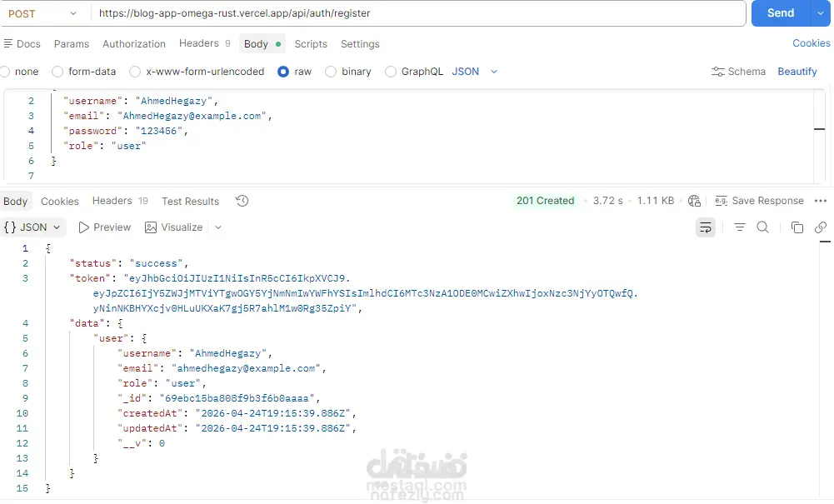Image resolution: width=834 pixels, height=504 pixels.
Task: Beautify the JSON request body
Action: 797,72
